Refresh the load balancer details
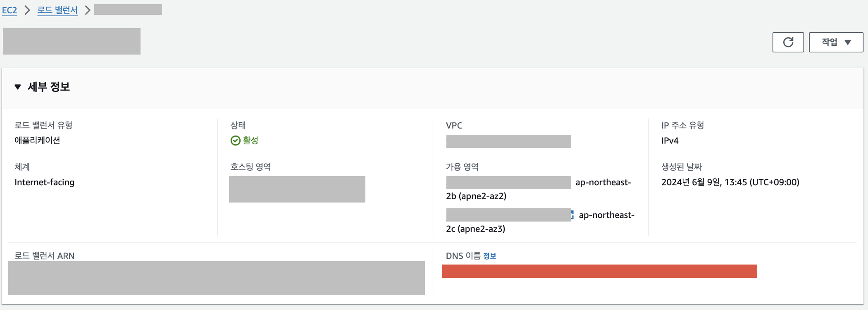 coord(788,42)
